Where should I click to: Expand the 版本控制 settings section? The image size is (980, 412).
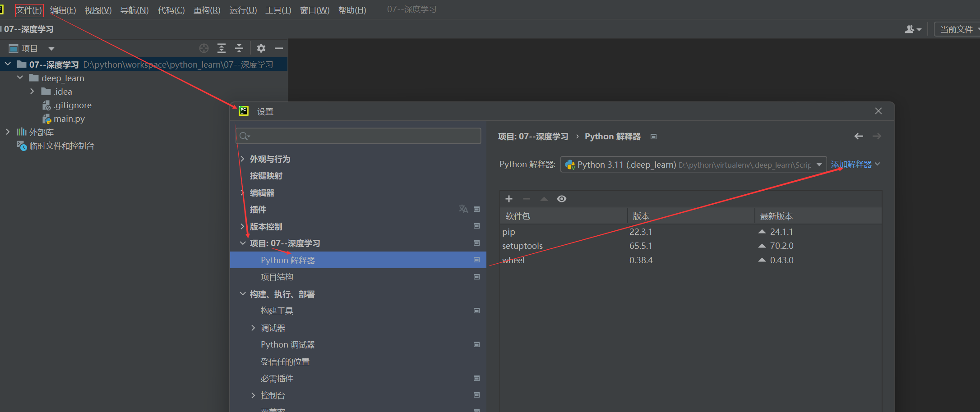pos(242,226)
